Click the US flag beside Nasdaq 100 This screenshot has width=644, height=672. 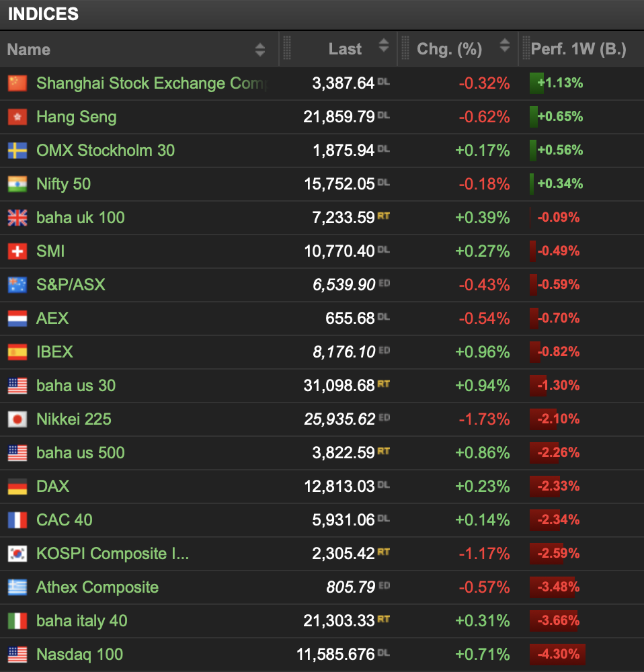(x=17, y=655)
